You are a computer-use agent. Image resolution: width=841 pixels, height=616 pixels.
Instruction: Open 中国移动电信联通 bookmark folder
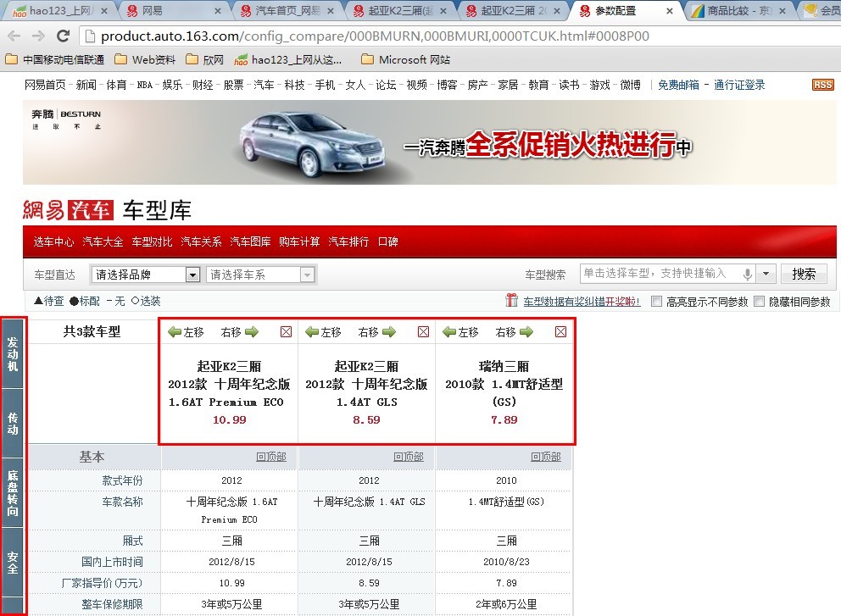pos(55,59)
